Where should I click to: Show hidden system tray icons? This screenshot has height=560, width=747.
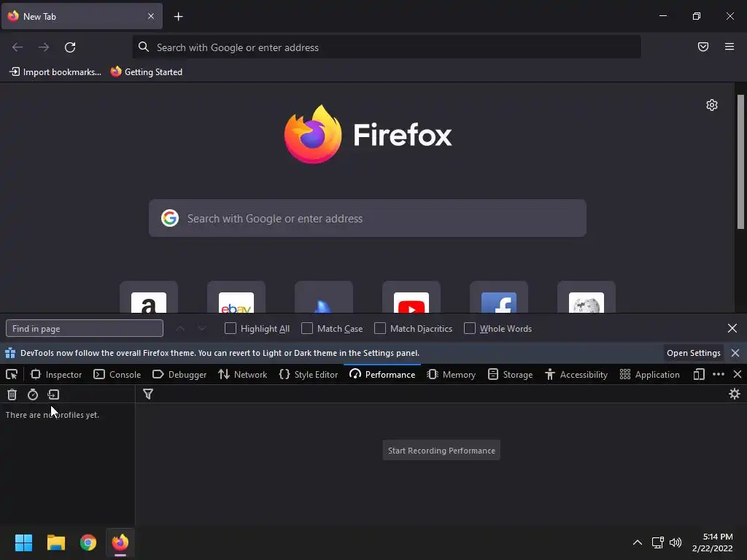point(638,542)
